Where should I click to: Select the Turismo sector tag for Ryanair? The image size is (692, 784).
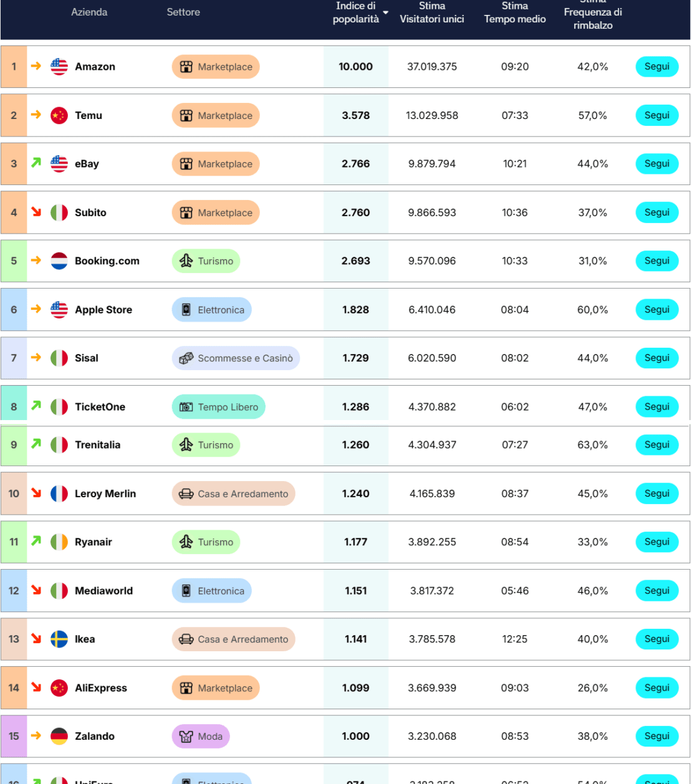[x=206, y=542]
